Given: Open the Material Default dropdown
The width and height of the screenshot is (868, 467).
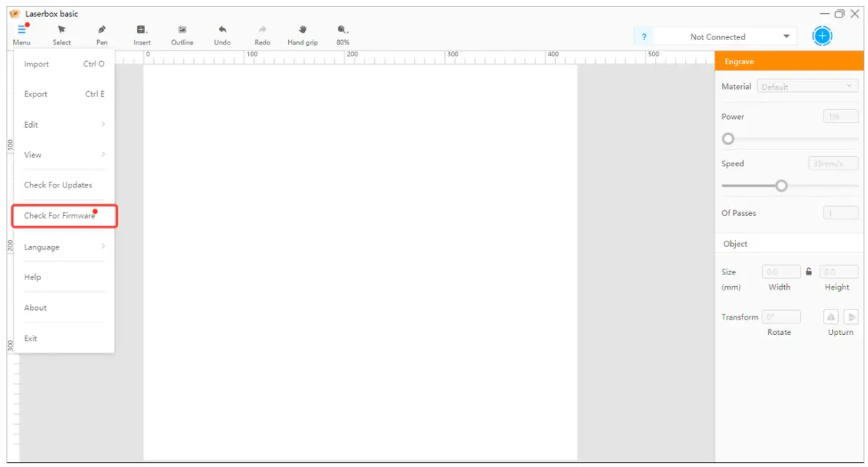Looking at the screenshot, I should [x=807, y=86].
